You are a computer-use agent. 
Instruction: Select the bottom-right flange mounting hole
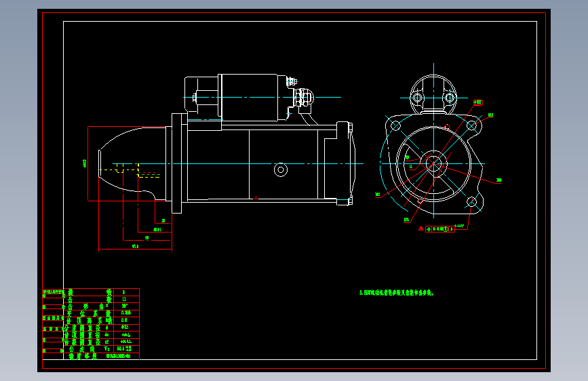point(471,202)
